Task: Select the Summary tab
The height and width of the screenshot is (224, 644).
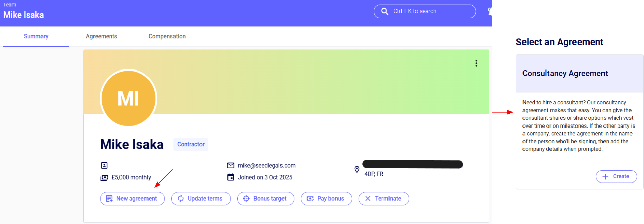Action: tap(36, 36)
